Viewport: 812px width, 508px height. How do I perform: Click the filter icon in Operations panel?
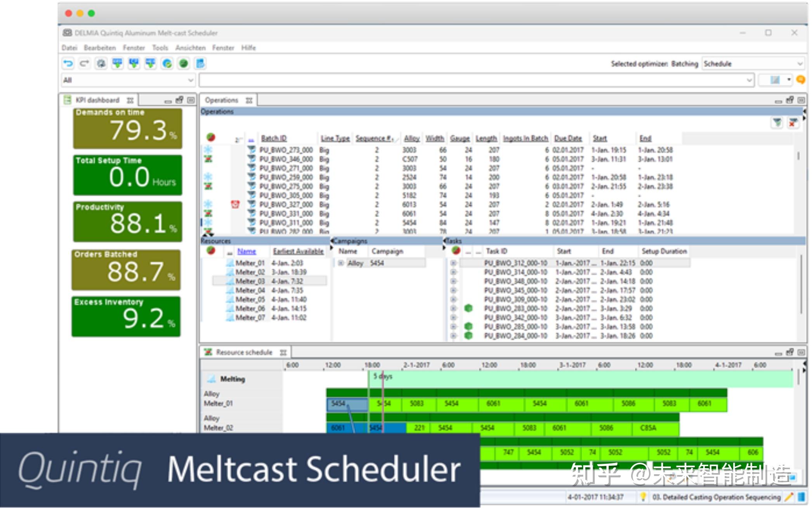coord(777,123)
